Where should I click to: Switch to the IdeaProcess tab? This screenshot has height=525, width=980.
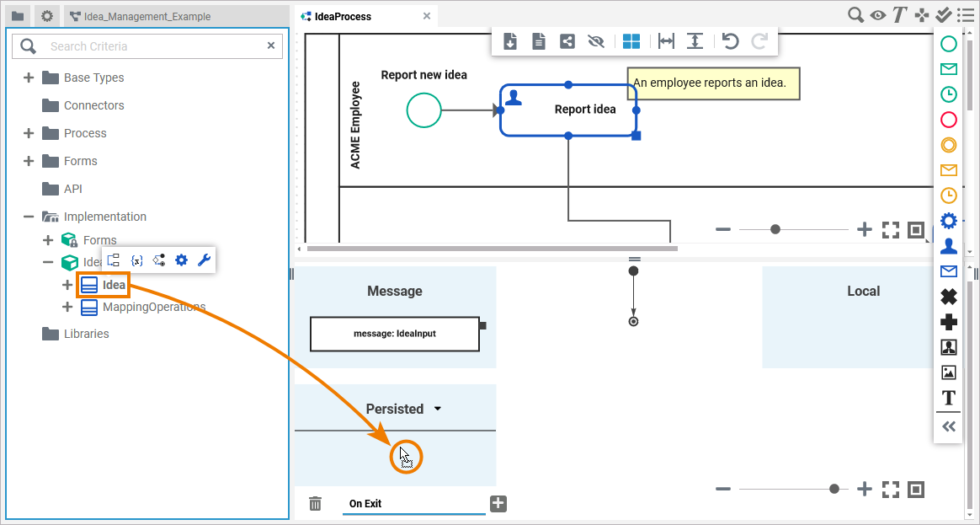[342, 16]
